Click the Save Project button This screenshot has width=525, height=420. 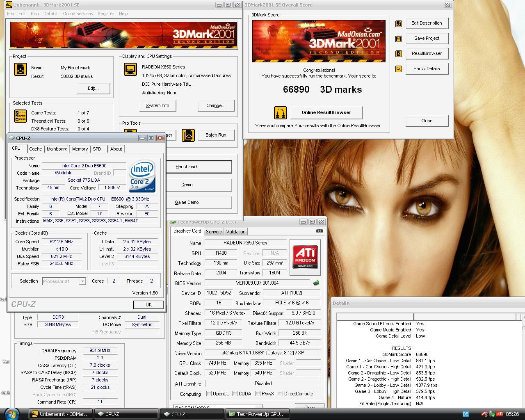point(427,38)
